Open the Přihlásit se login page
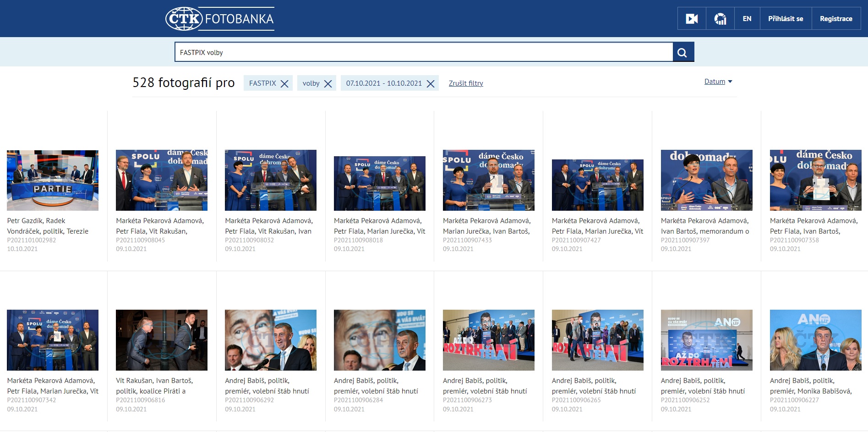The width and height of the screenshot is (868, 432). [x=786, y=19]
